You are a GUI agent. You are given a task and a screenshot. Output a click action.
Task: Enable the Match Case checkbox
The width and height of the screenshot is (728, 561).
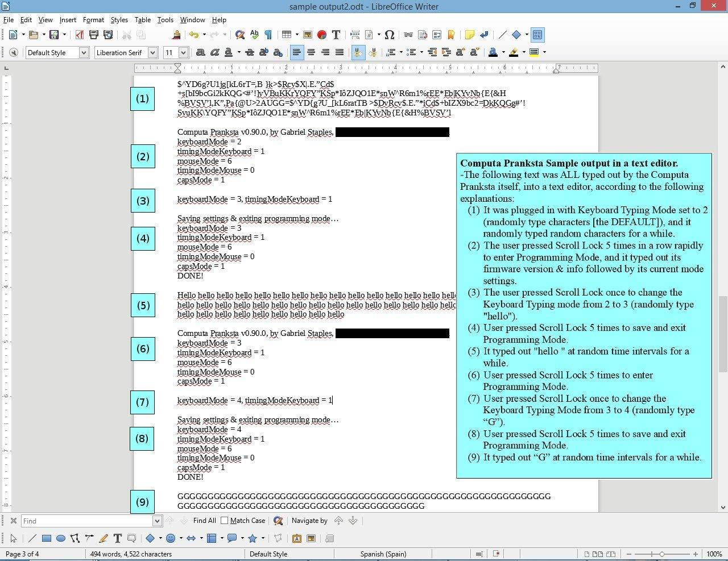point(225,521)
